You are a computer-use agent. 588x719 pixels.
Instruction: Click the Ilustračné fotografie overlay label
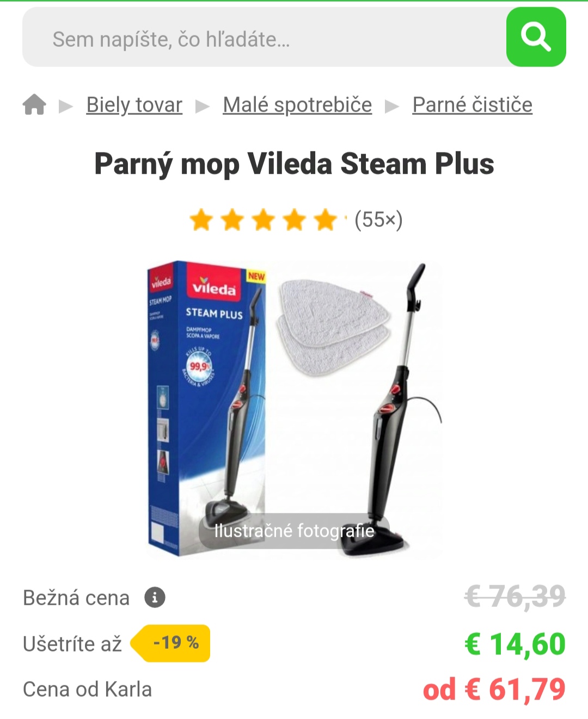coord(294,531)
